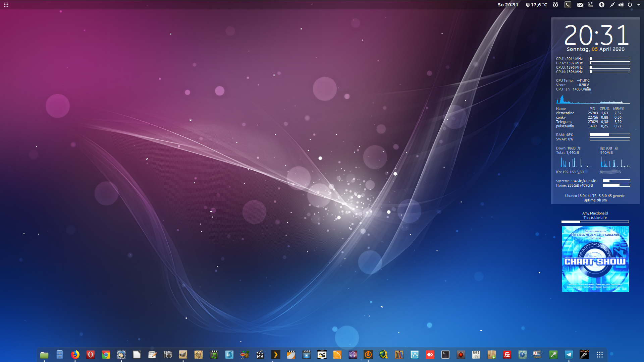
Task: Open the Thunderbird mail client
Action: point(121,355)
